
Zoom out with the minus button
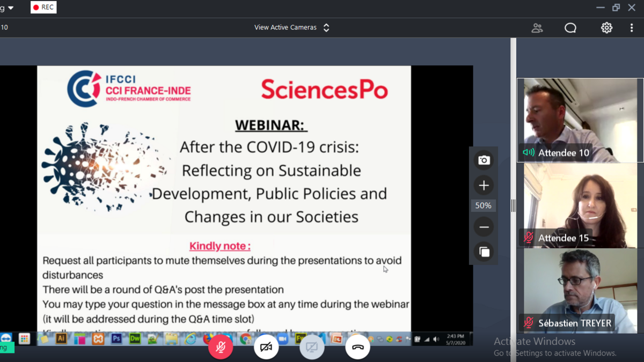tap(484, 227)
